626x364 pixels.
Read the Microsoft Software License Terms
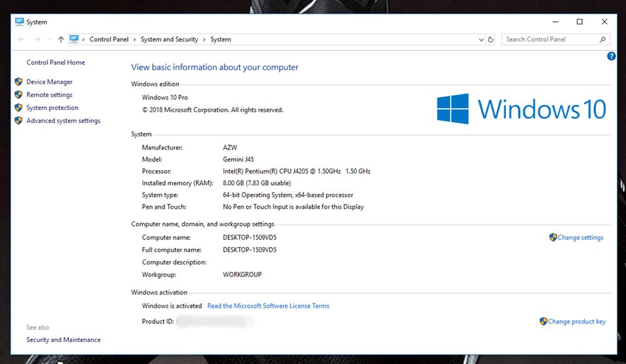268,306
